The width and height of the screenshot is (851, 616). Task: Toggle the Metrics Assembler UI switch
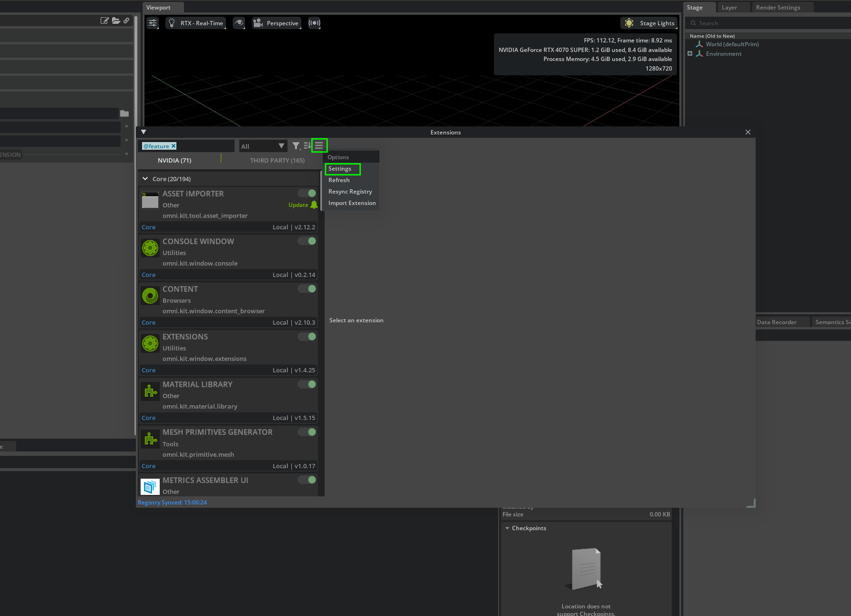(x=307, y=480)
